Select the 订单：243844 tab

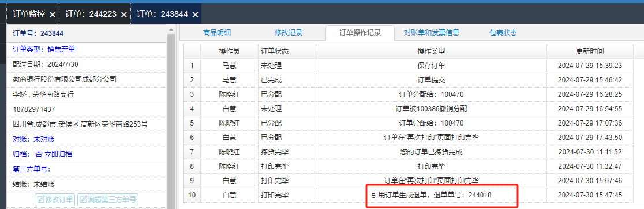click(162, 14)
